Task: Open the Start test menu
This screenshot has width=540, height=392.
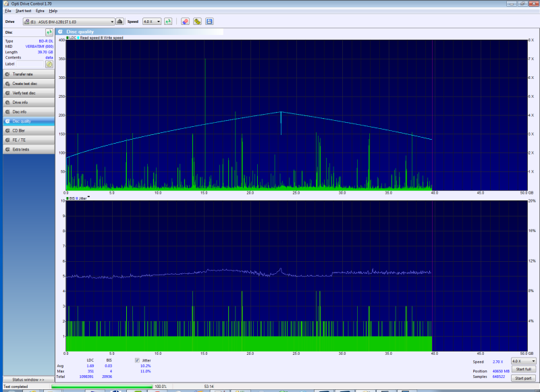Action: point(24,11)
